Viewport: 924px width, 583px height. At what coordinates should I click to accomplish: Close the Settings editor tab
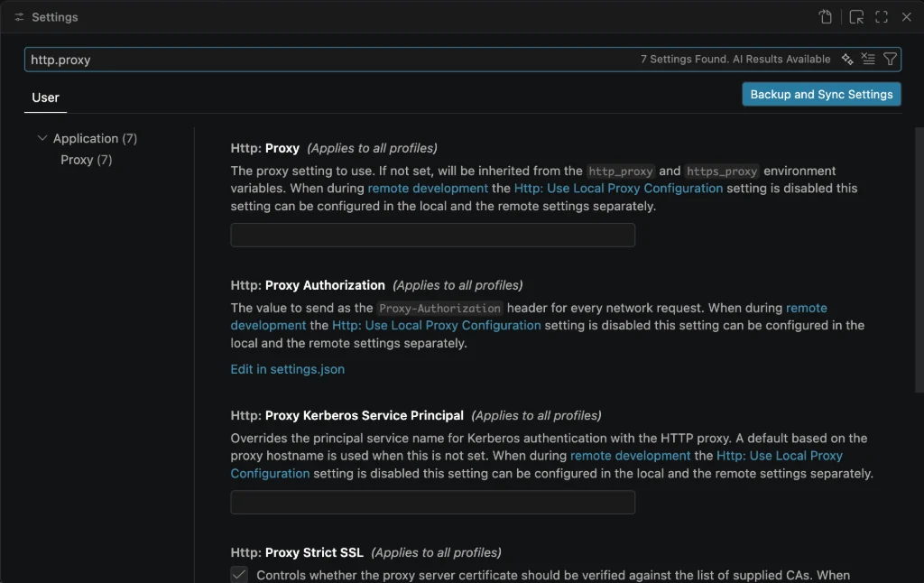[906, 17]
